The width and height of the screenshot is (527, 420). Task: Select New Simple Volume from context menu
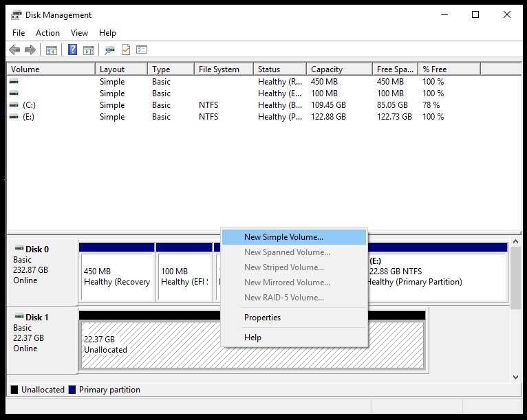point(283,237)
